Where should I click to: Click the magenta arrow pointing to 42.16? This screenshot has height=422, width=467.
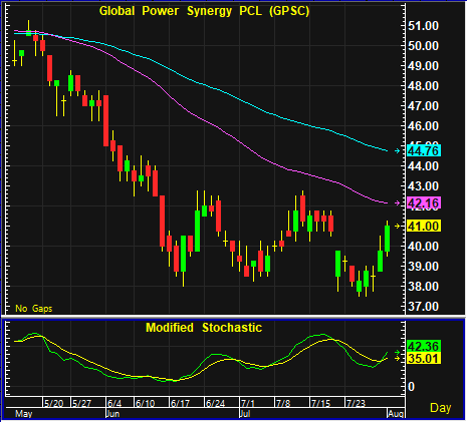tap(397, 203)
